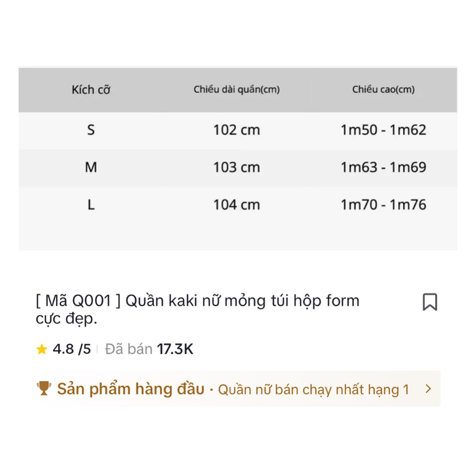The width and height of the screenshot is (476, 476).
Task: Click the Chiều dài quần(cm) column header
Action: pyautogui.click(x=236, y=89)
